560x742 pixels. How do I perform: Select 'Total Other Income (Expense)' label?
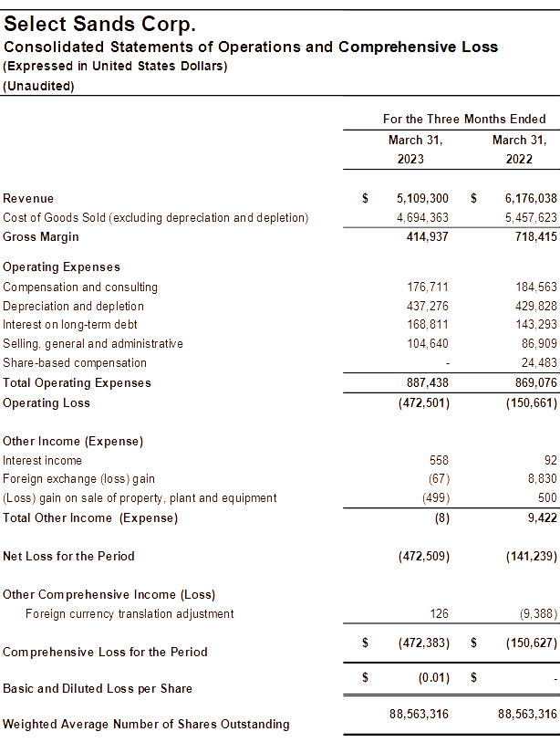[x=90, y=518]
